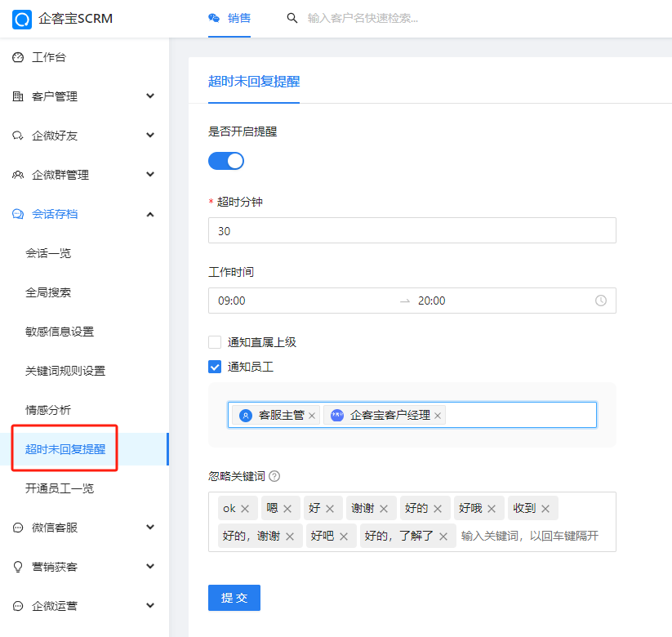Click the clock icon in 工作时间 field
Viewport: 672px width, 637px height.
tap(601, 301)
